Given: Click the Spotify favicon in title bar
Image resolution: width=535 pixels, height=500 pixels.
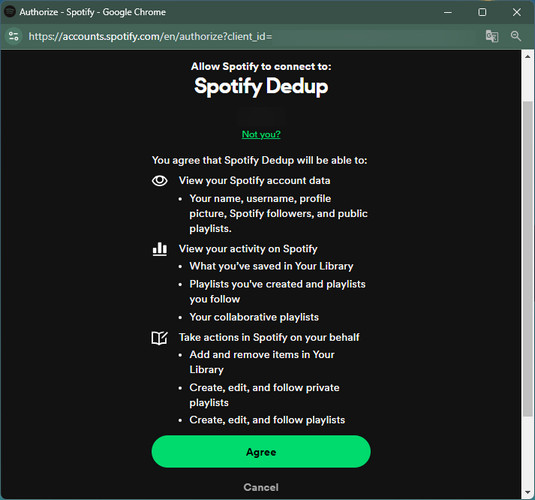Looking at the screenshot, I should pyautogui.click(x=10, y=12).
